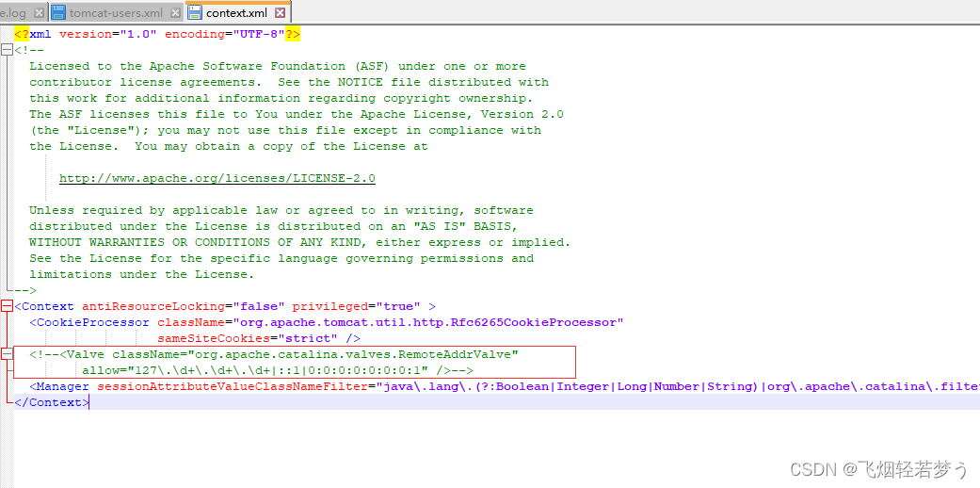The image size is (980, 488).
Task: Click the "contributor license agreements" line
Action: pos(289,82)
